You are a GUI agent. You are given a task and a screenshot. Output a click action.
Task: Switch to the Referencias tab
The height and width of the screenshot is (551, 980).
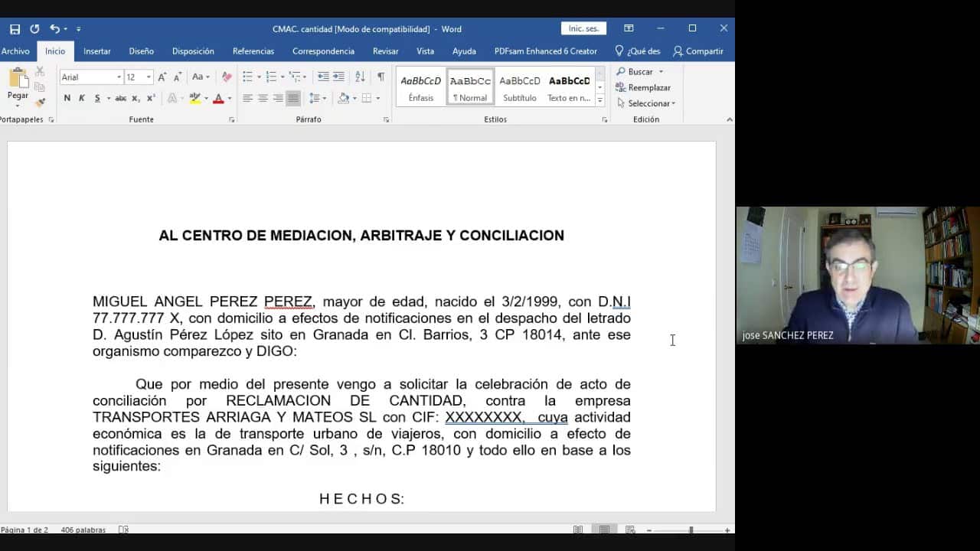click(x=253, y=51)
